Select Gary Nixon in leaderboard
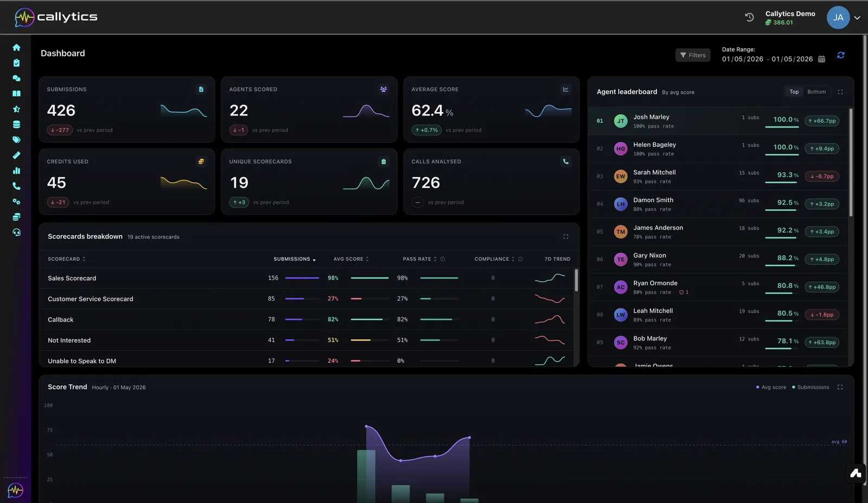868x503 pixels. [x=718, y=259]
